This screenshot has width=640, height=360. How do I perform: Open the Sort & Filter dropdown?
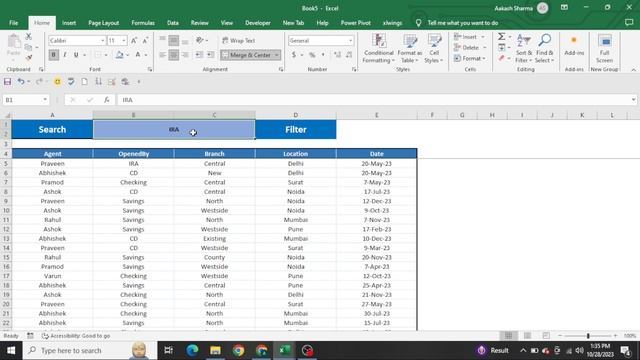coord(524,48)
